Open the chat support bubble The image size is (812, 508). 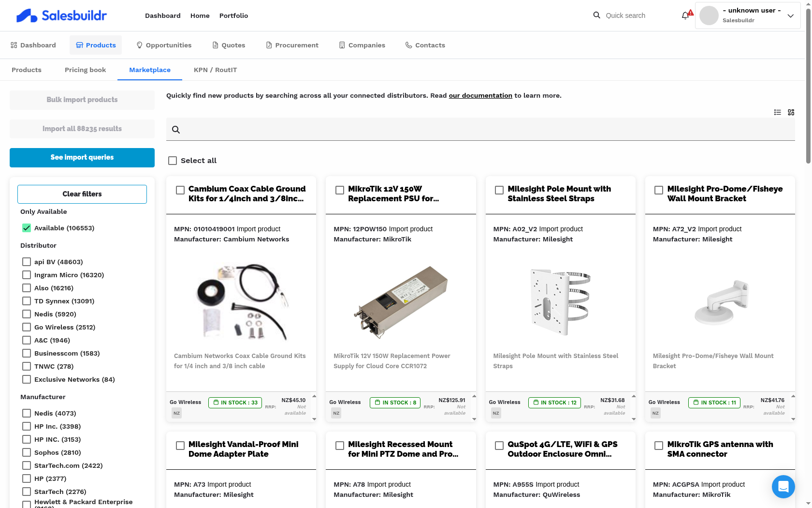(783, 486)
